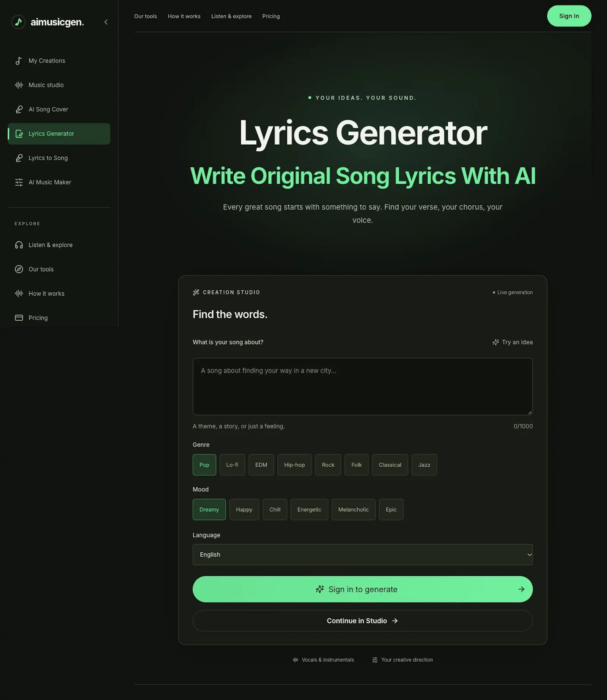Click the AI Song Cover microphone icon
Screen dimensions: 607x700
tap(19, 109)
